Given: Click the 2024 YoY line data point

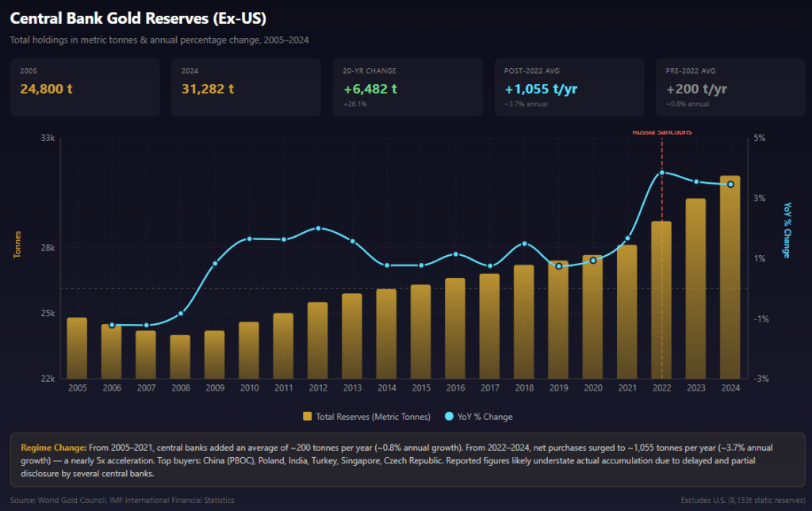Looking at the screenshot, I should 730,185.
